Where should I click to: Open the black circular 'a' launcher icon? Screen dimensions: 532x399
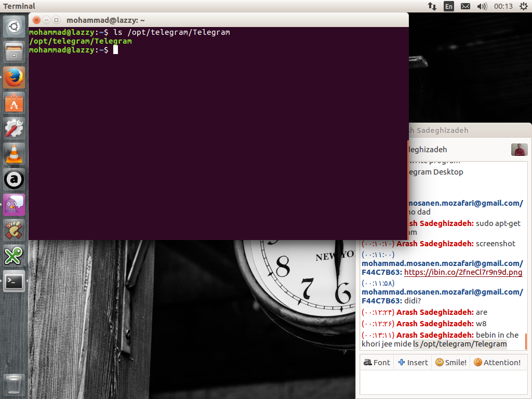14,179
